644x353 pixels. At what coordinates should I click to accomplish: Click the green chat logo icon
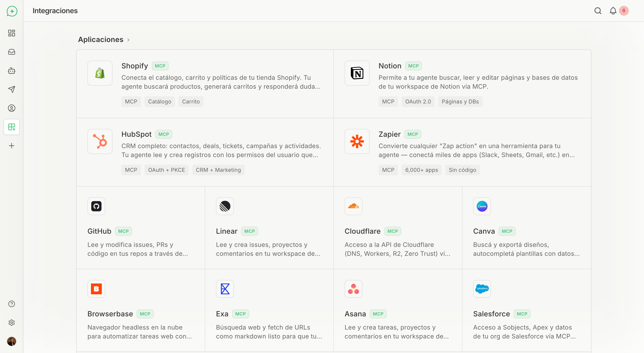click(x=12, y=11)
